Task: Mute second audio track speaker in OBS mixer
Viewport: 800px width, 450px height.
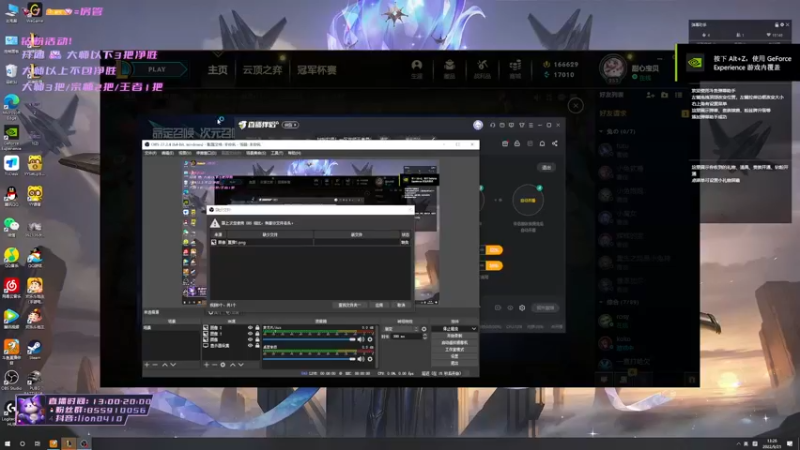Action: click(361, 359)
